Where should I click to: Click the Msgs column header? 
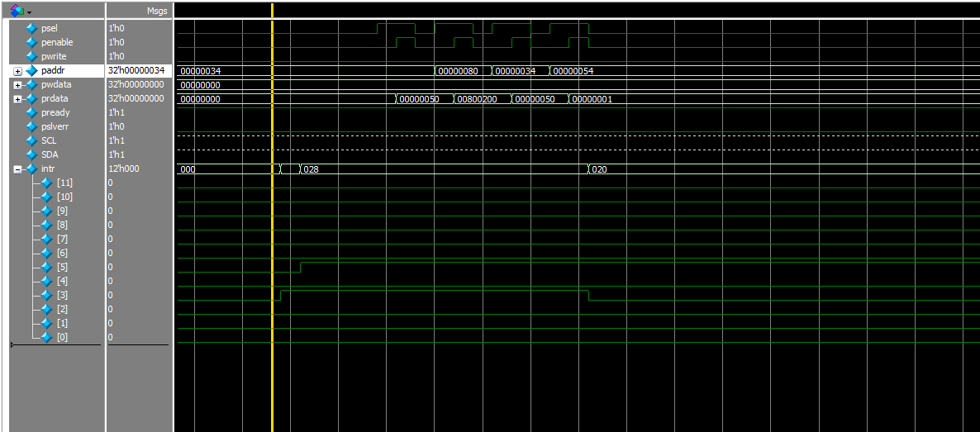[x=157, y=11]
